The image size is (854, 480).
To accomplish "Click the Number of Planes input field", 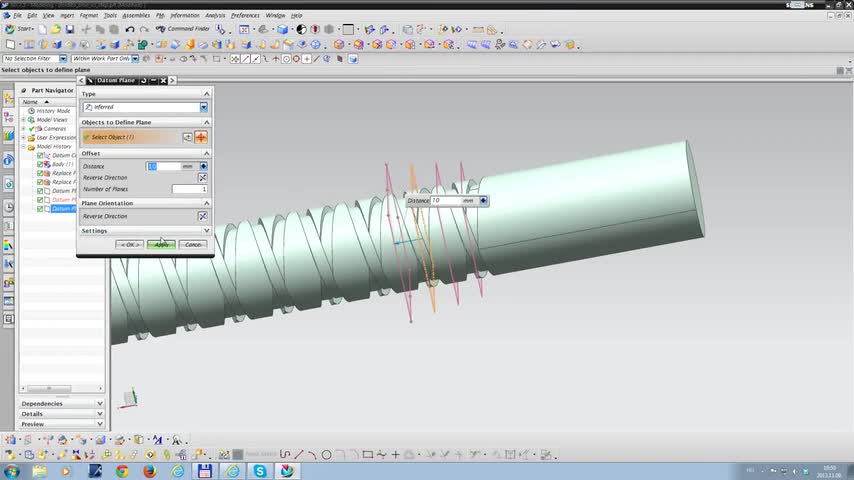I will coord(189,189).
